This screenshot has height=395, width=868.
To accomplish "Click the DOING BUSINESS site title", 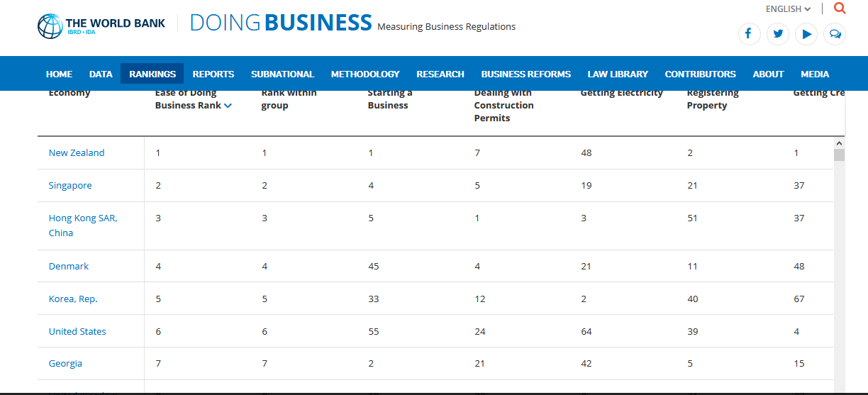I will click(x=281, y=23).
